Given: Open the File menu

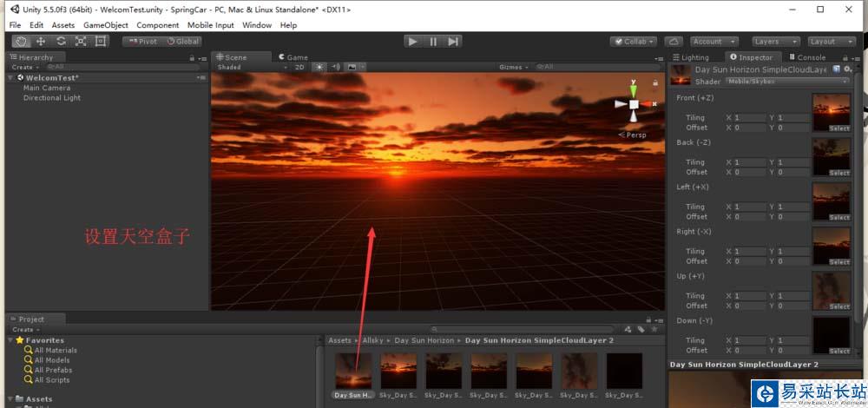Looking at the screenshot, I should (x=15, y=25).
